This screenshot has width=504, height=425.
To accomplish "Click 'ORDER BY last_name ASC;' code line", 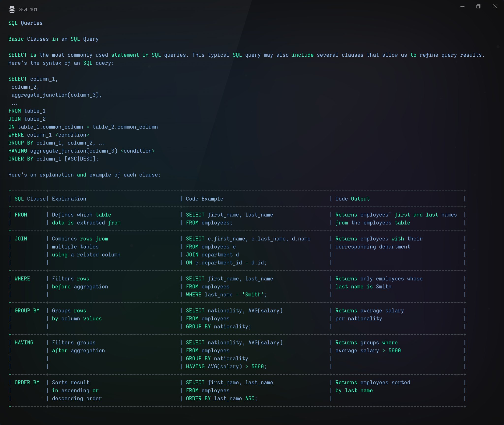I will tap(221, 399).
